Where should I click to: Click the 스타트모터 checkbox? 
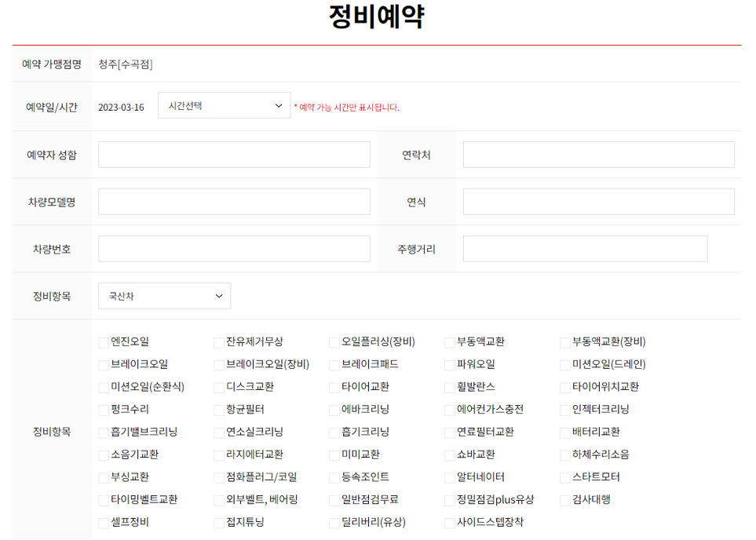coord(565,478)
